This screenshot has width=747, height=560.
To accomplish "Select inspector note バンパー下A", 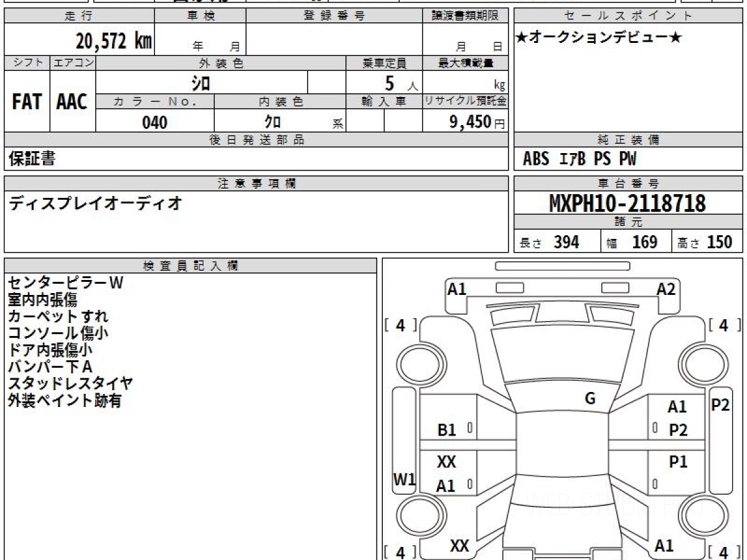I will (x=50, y=367).
